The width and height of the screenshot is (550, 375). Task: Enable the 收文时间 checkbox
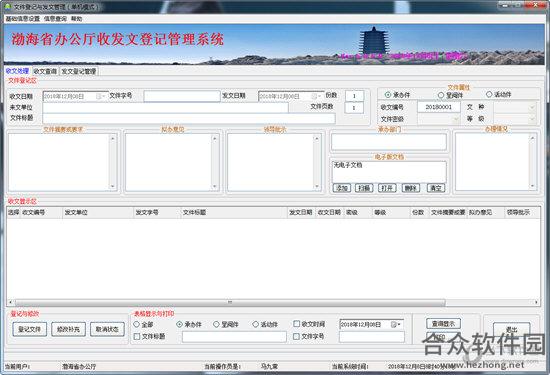point(296,324)
